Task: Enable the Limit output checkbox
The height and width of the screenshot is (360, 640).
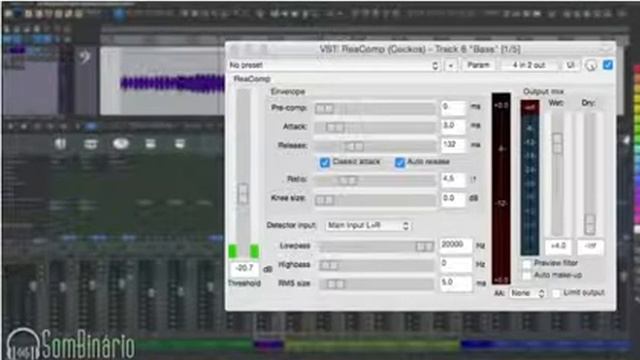Action: (556, 293)
